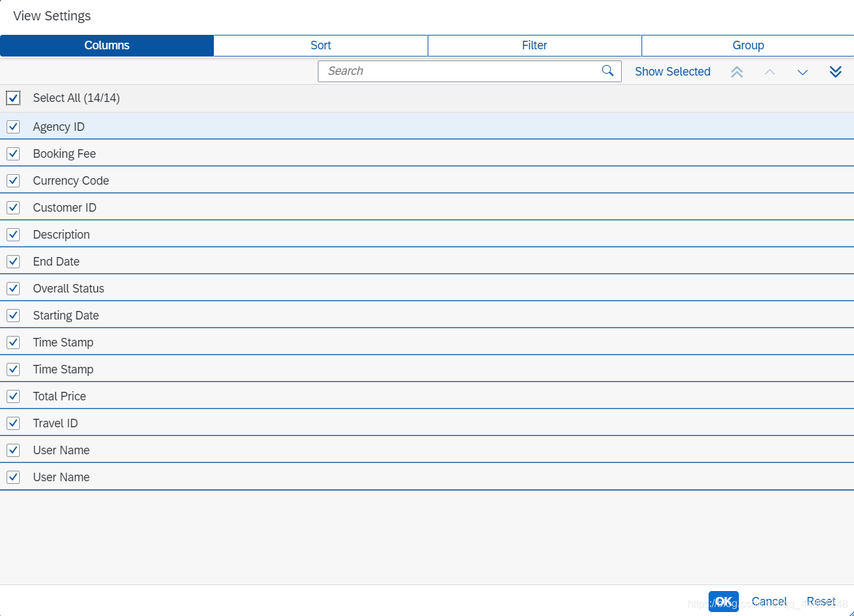Click the Select All (14/14) label

click(76, 98)
